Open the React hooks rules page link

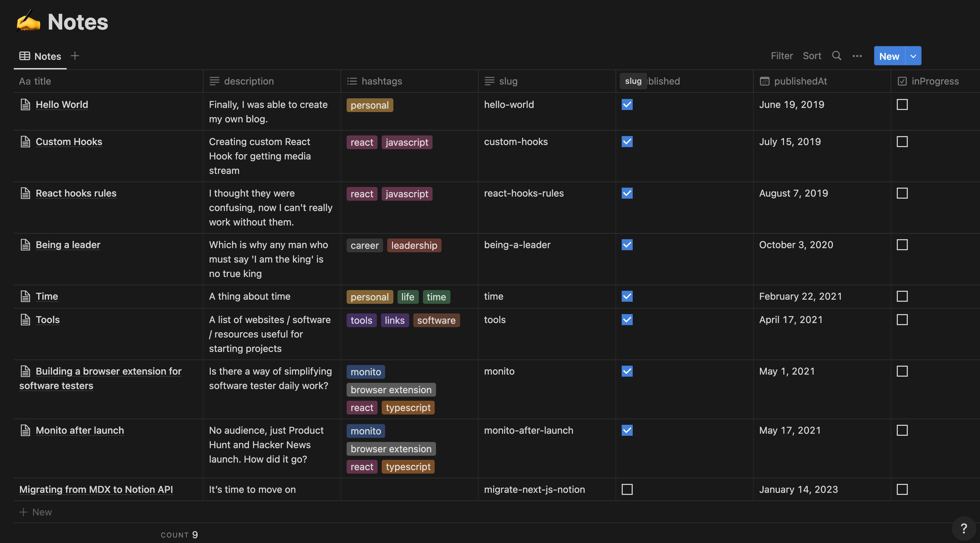pyautogui.click(x=76, y=193)
